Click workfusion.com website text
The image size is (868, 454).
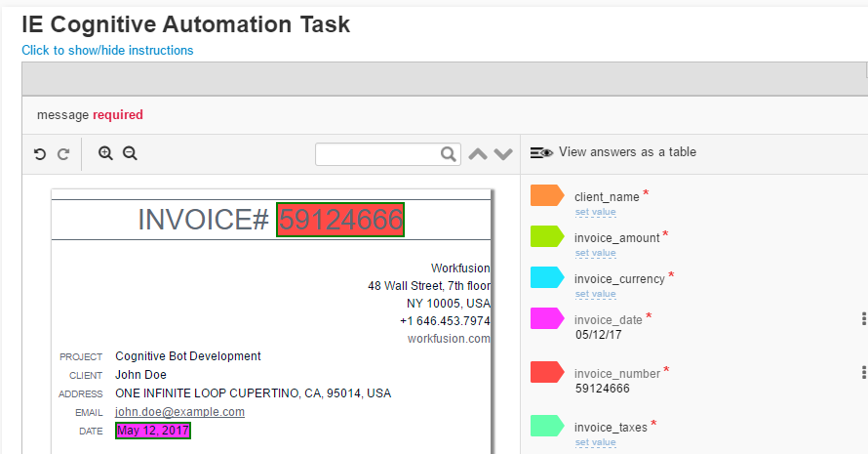pyautogui.click(x=449, y=339)
